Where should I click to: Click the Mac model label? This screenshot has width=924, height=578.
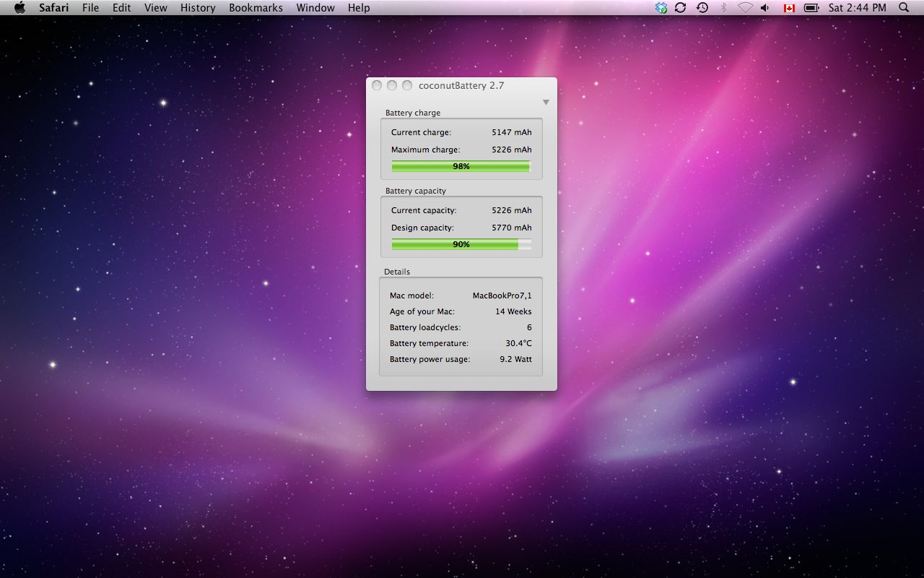411,296
